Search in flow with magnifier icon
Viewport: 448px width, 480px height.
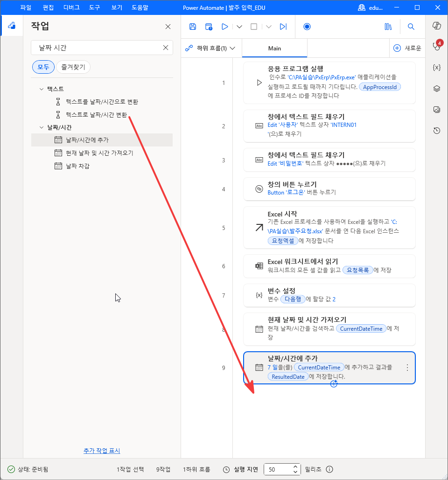(411, 27)
